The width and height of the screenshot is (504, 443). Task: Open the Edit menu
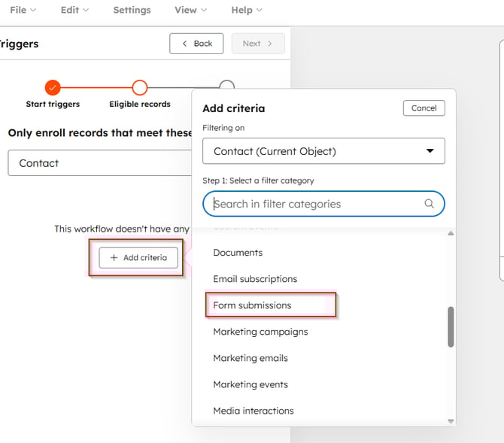pos(74,10)
